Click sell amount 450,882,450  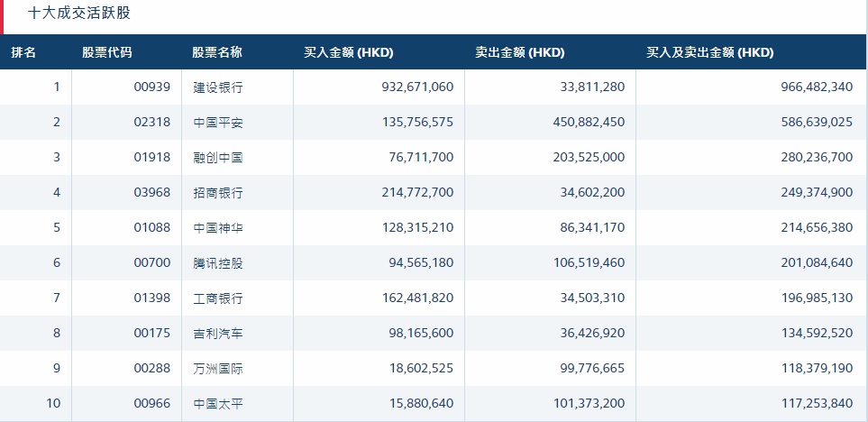[x=589, y=122]
